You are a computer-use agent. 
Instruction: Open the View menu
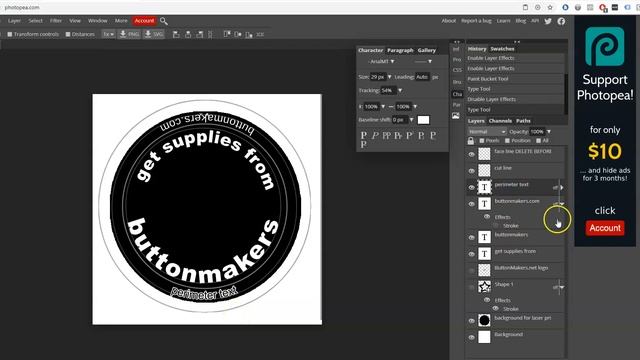75,21
